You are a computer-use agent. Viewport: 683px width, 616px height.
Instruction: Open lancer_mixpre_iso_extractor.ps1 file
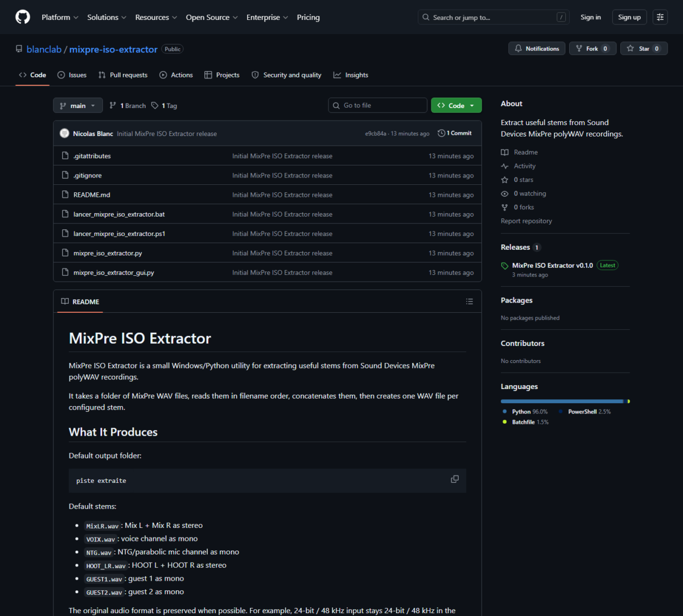119,234
